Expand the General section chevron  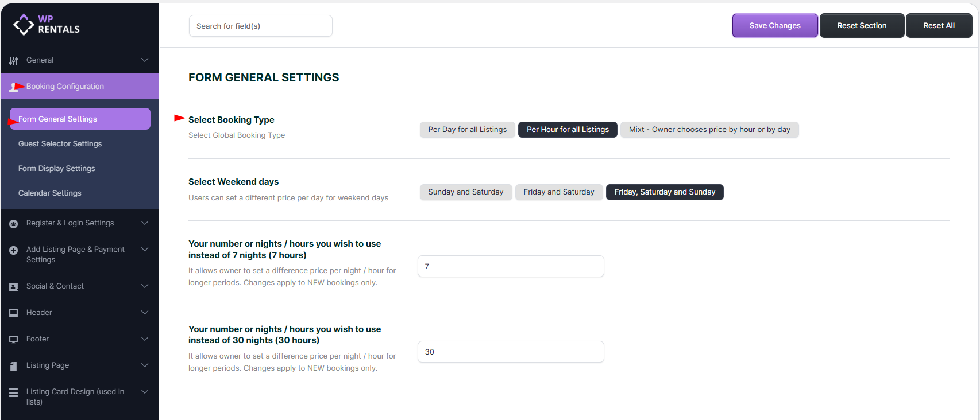click(145, 60)
